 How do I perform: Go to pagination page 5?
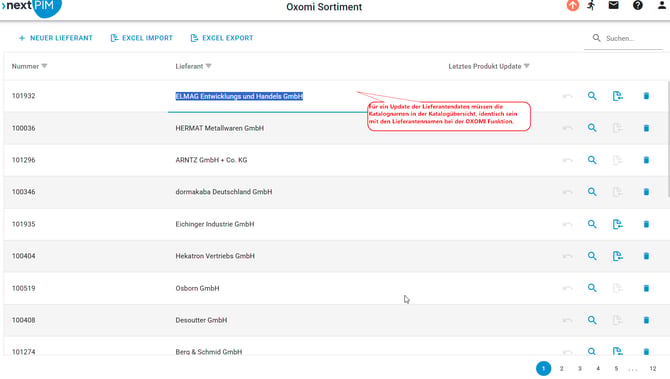[616, 368]
